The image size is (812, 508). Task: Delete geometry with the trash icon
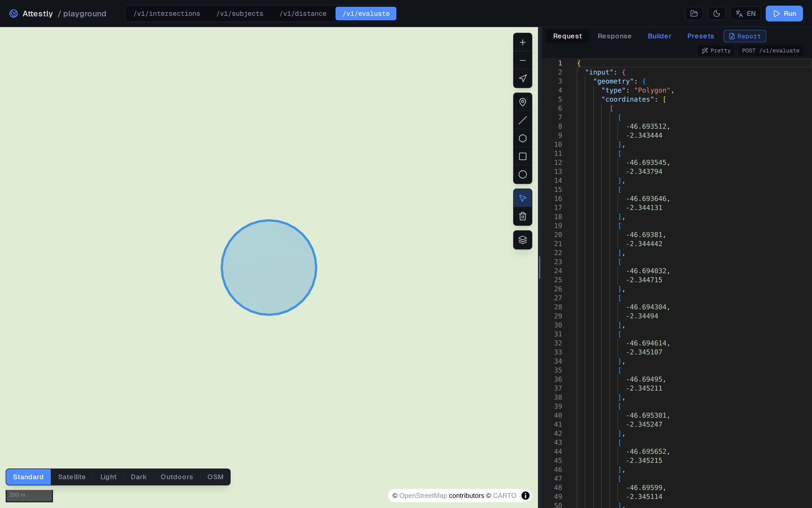point(522,216)
